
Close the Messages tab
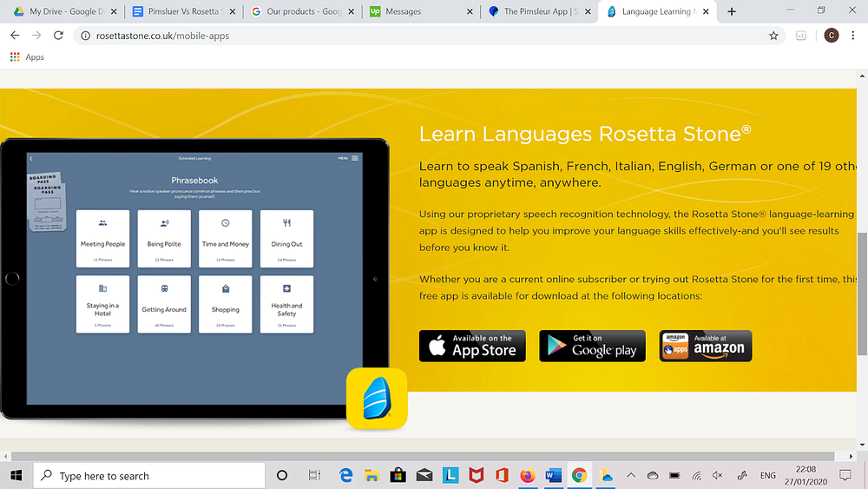coord(470,11)
